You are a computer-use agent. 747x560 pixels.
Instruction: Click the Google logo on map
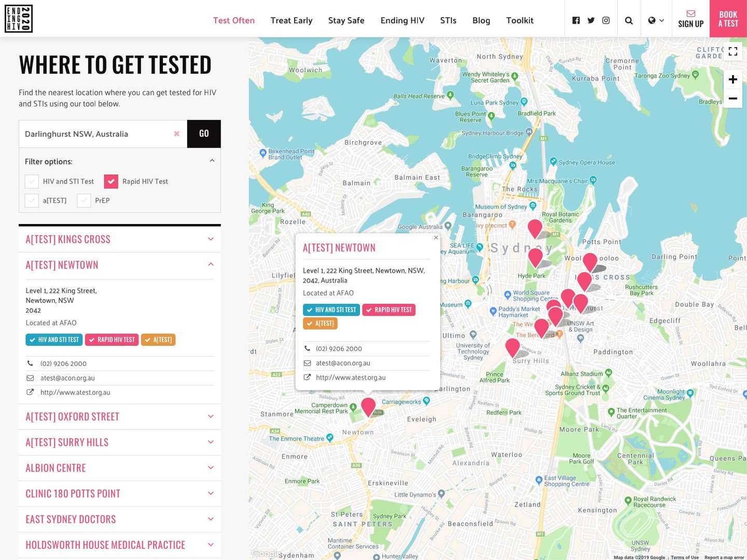267,553
